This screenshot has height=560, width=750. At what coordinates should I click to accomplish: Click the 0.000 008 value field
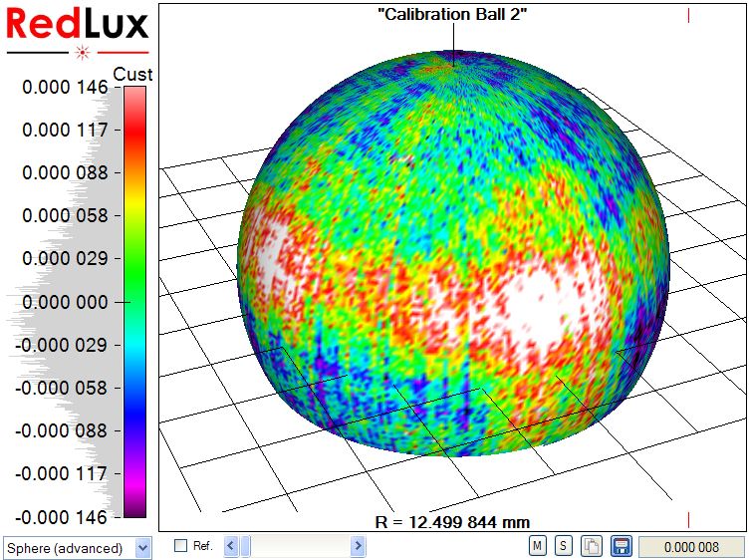691,547
